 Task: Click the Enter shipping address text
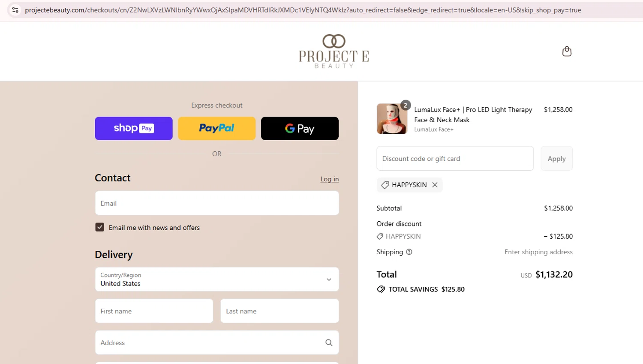pyautogui.click(x=538, y=252)
